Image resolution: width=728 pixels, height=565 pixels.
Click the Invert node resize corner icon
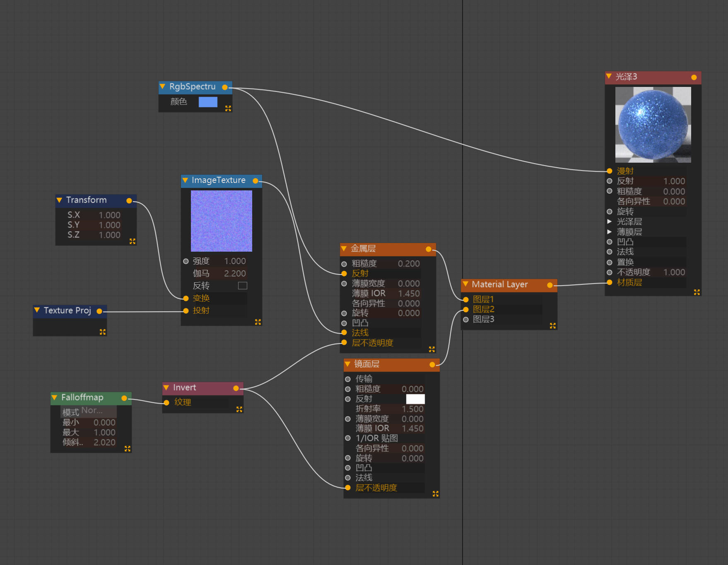click(x=239, y=409)
